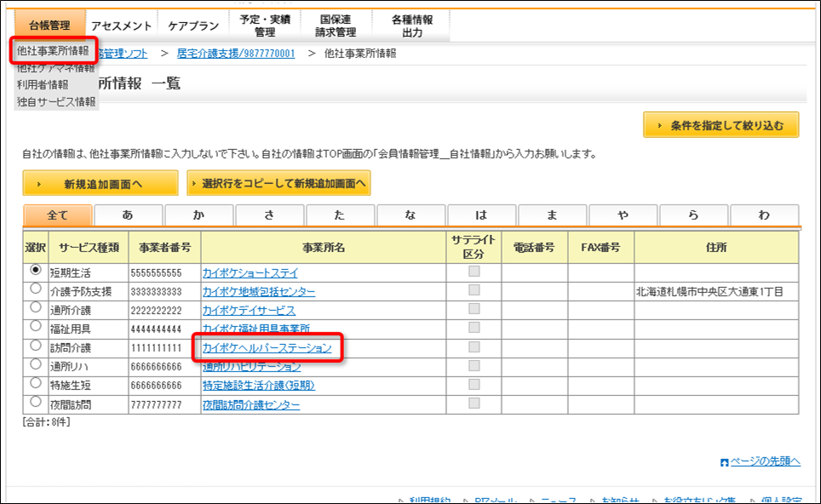The width and height of the screenshot is (821, 504).
Task: Open the 国保連請求管理 menu tab
Action: (x=336, y=26)
